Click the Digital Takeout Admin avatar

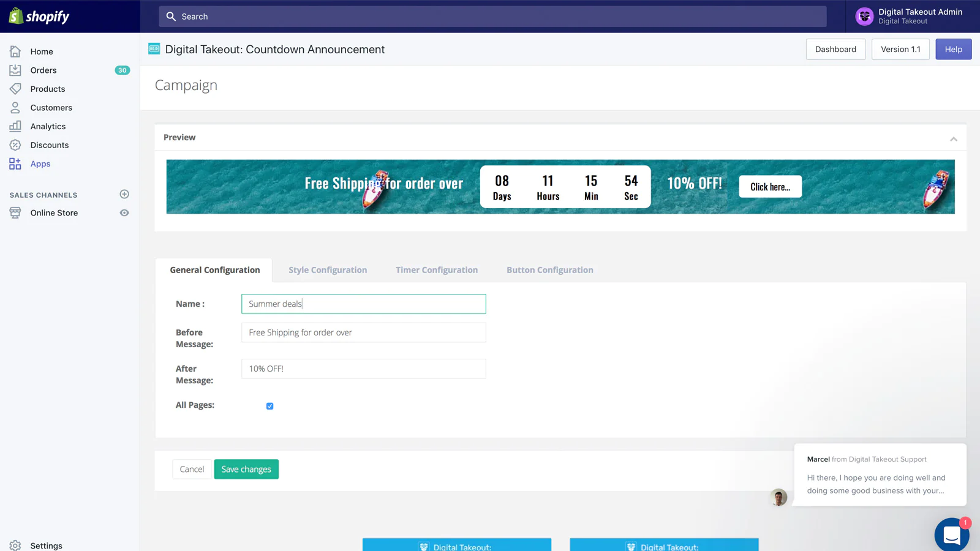coord(864,17)
